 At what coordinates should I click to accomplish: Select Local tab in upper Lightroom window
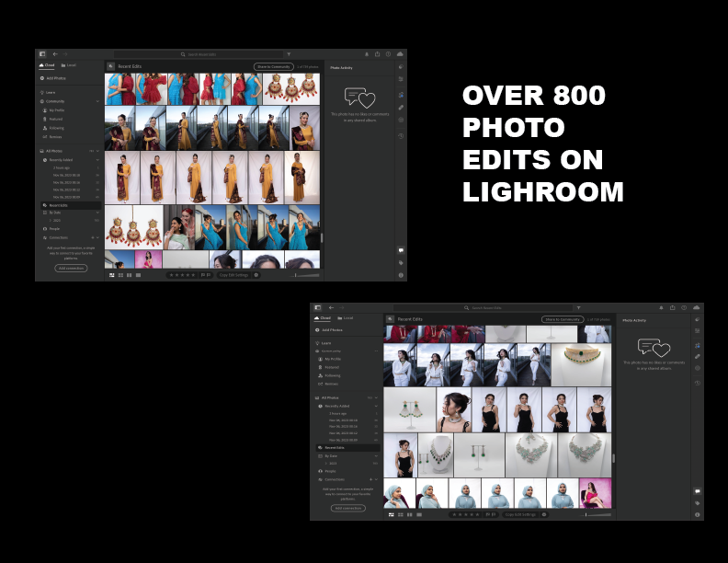coord(69,65)
